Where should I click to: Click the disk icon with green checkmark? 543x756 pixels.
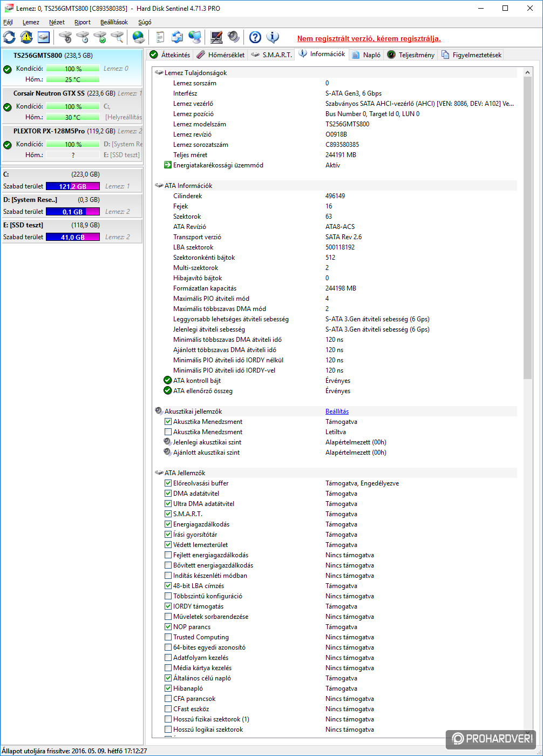[x=100, y=37]
